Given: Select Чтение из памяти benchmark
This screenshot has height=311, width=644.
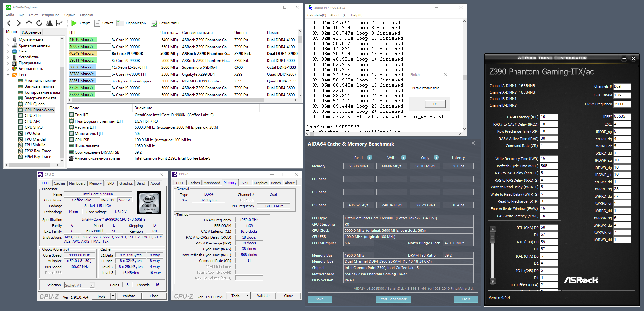Looking at the screenshot, I should [40, 81].
